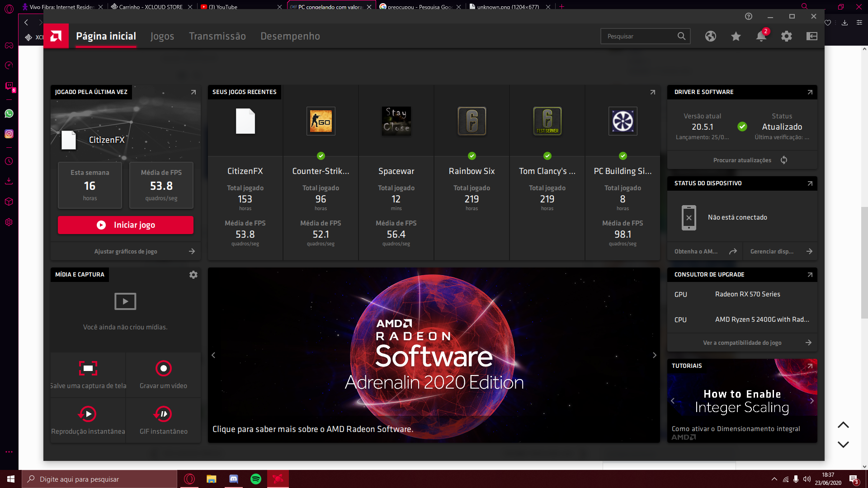Click WhatsApp icon in Opera sidebar
Viewport: 868px width, 488px height.
coord(9,113)
